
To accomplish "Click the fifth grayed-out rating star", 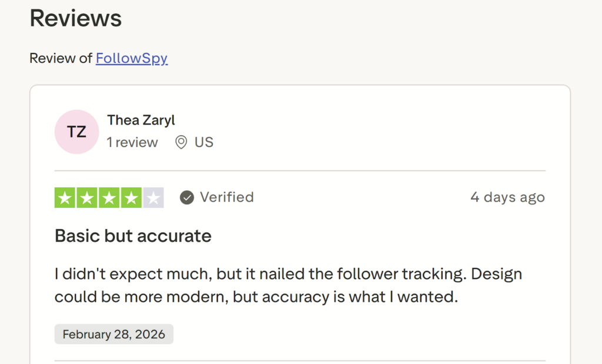I will point(152,197).
